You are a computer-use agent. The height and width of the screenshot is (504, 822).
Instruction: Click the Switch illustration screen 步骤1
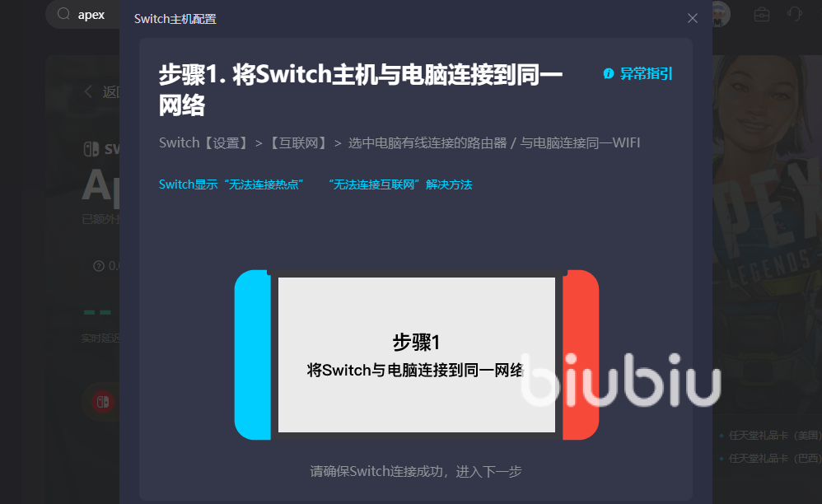point(416,355)
